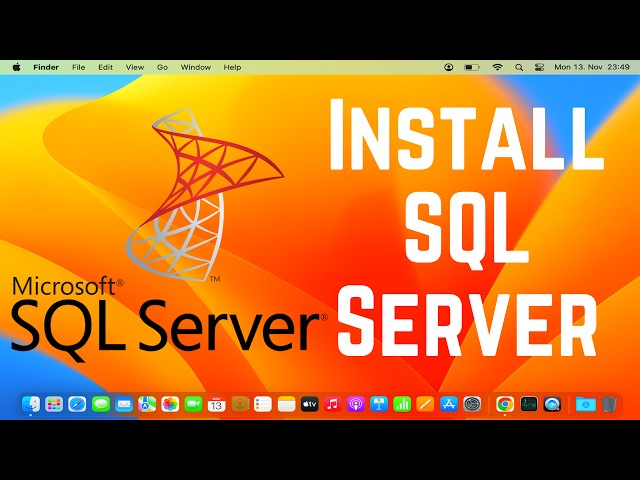
Task: Open Spotlight search
Action: tap(519, 67)
